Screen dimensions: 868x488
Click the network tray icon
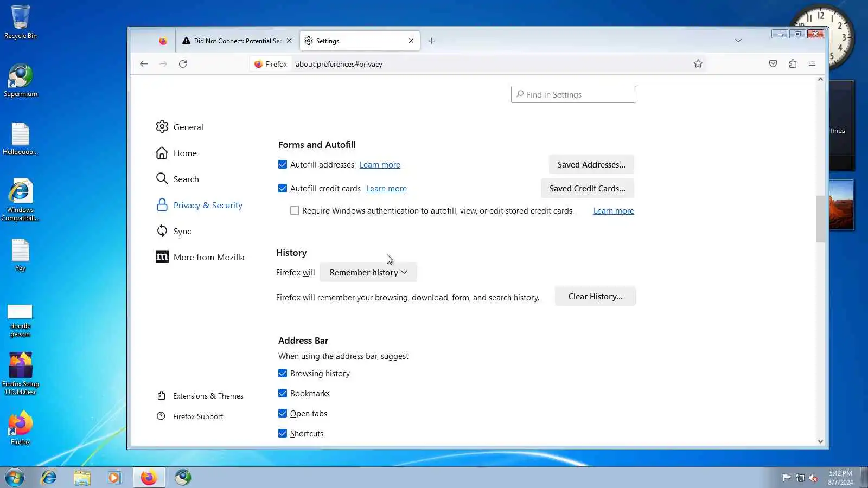[x=800, y=478]
